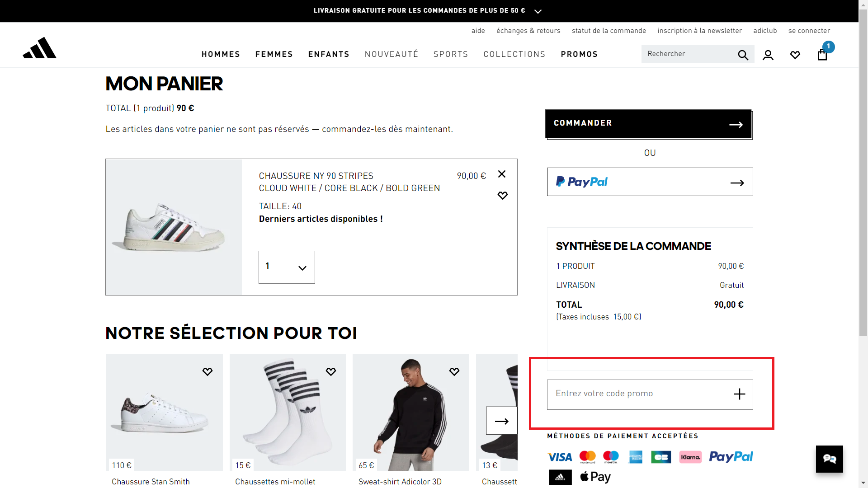Open the wishlist heart in header
The width and height of the screenshot is (868, 488).
(795, 55)
